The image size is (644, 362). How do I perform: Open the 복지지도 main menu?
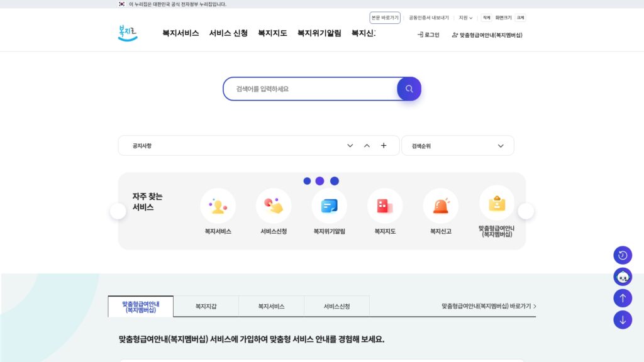[x=272, y=33]
